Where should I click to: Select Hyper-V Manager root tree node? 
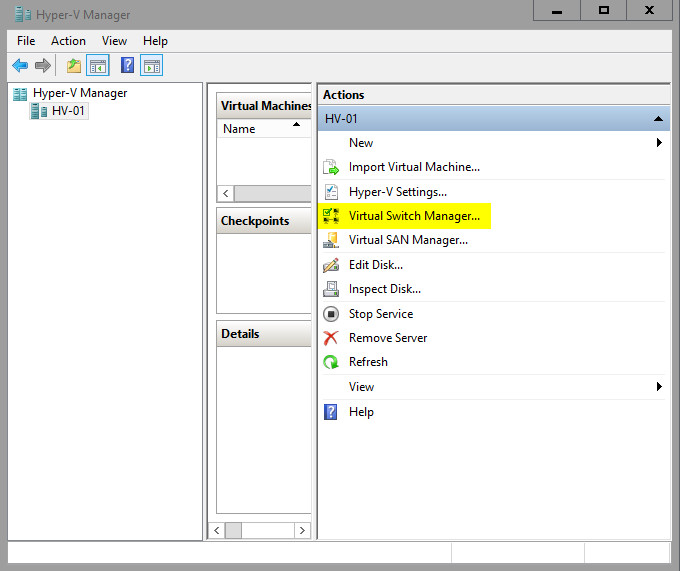[80, 93]
